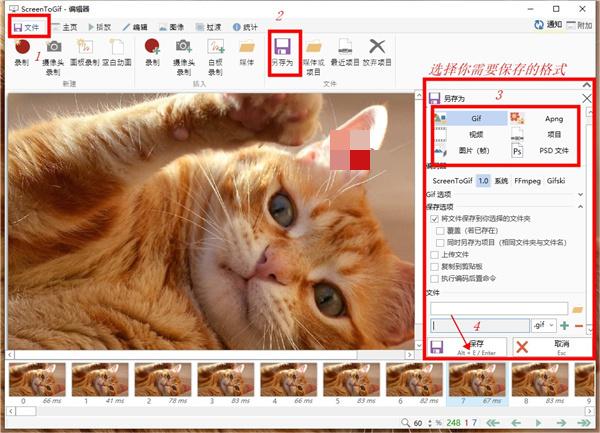Collapse the ribbon using the top-right chevron

(x=586, y=85)
